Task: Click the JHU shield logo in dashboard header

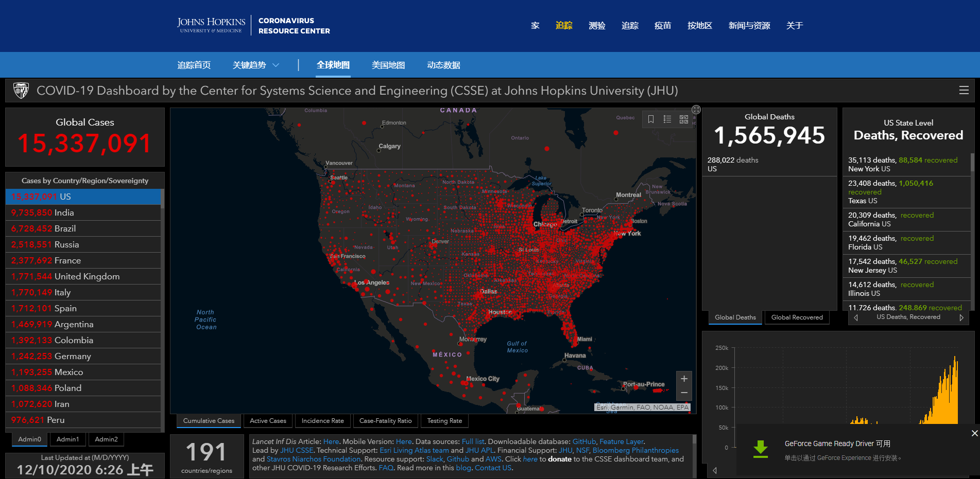Action: pyautogui.click(x=21, y=91)
